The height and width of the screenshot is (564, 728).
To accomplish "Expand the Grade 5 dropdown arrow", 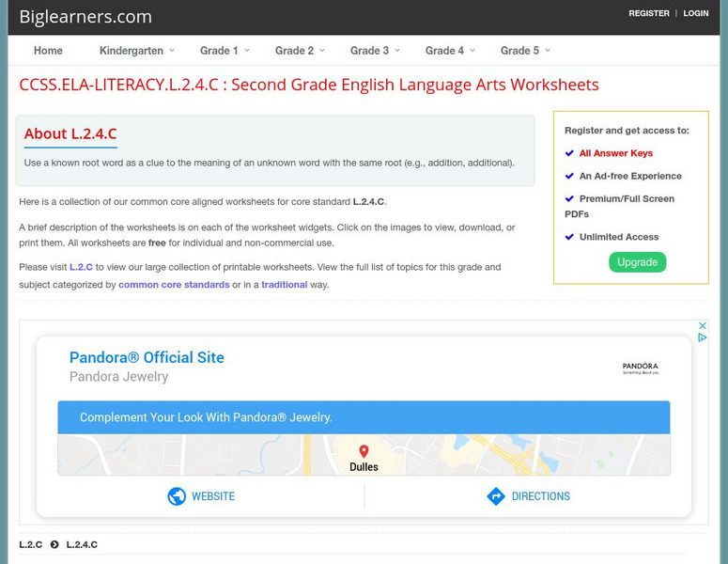I will (x=548, y=50).
